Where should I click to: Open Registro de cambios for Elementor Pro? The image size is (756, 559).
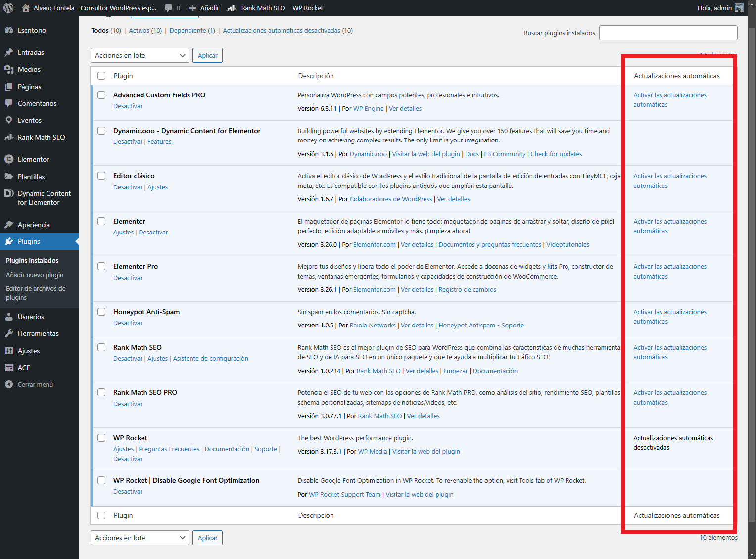click(x=467, y=290)
